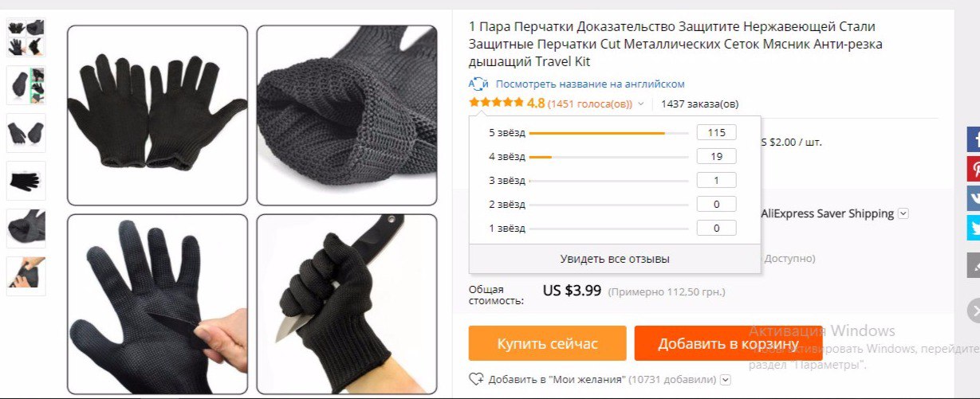Select the 4 звёзд rating row
Screen dimensions: 980x399
coord(612,157)
